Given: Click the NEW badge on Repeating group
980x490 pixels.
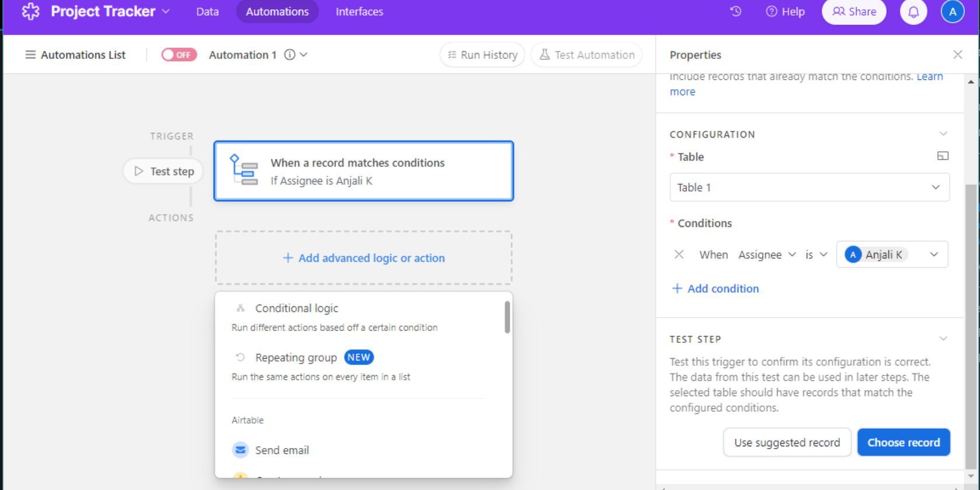Looking at the screenshot, I should 359,357.
